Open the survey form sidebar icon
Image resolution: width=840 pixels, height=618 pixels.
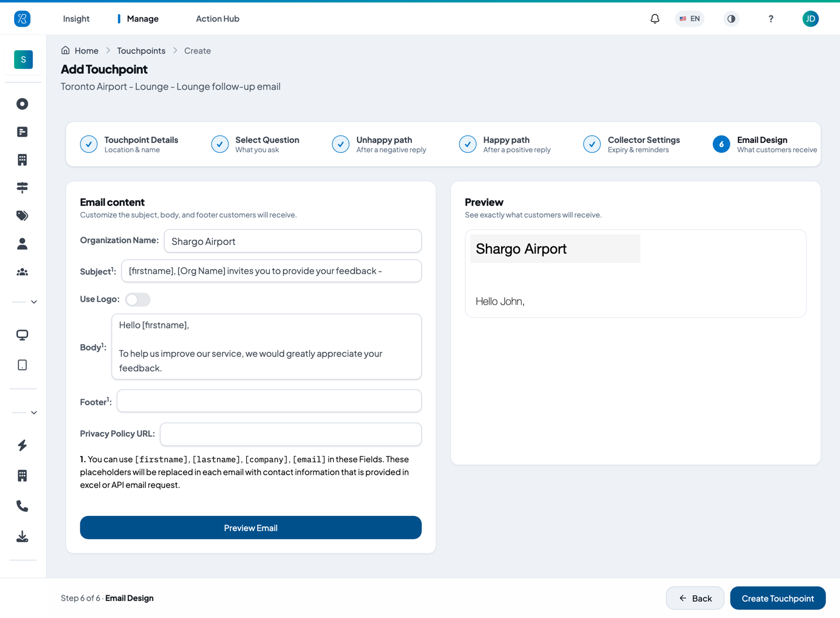[x=22, y=132]
